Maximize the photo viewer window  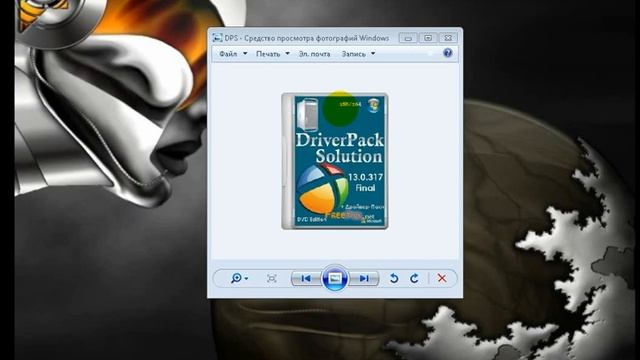[428, 38]
